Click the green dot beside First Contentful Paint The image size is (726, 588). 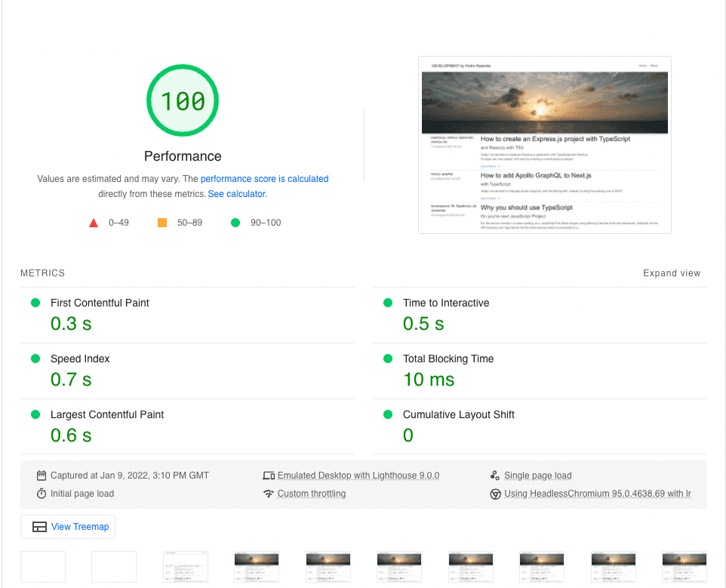tap(35, 302)
